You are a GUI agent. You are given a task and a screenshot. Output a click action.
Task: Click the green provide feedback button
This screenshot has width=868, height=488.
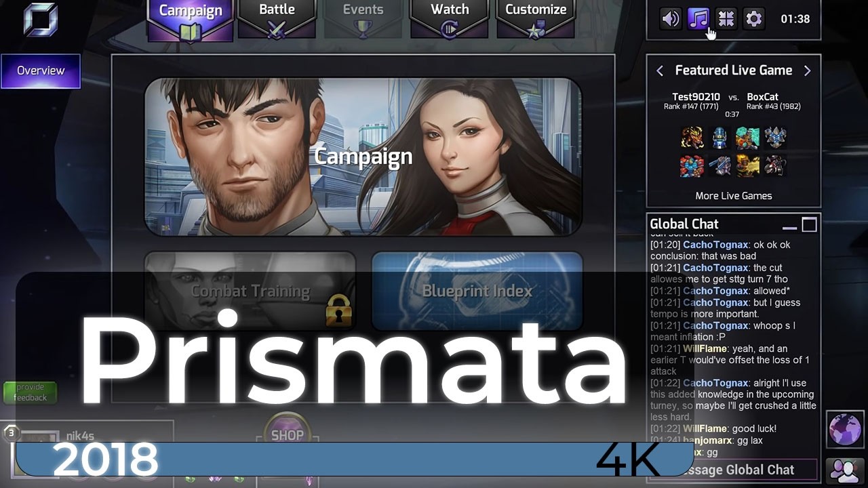point(30,392)
